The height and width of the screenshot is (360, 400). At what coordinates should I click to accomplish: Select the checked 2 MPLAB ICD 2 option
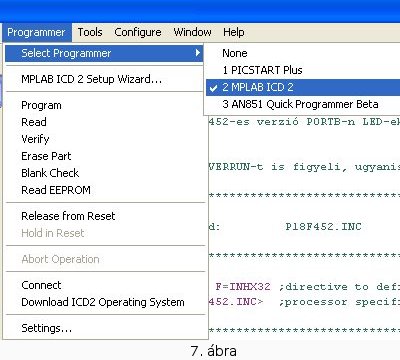click(x=303, y=87)
